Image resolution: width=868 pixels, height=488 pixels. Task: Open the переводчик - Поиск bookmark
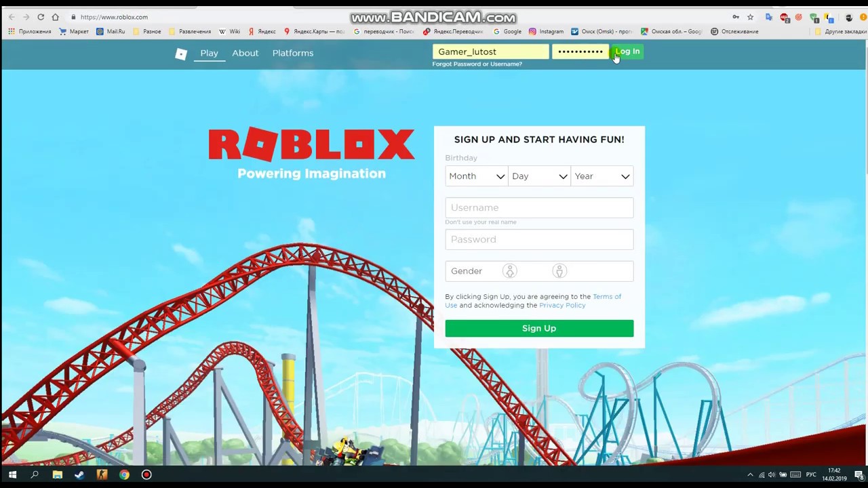tap(384, 31)
